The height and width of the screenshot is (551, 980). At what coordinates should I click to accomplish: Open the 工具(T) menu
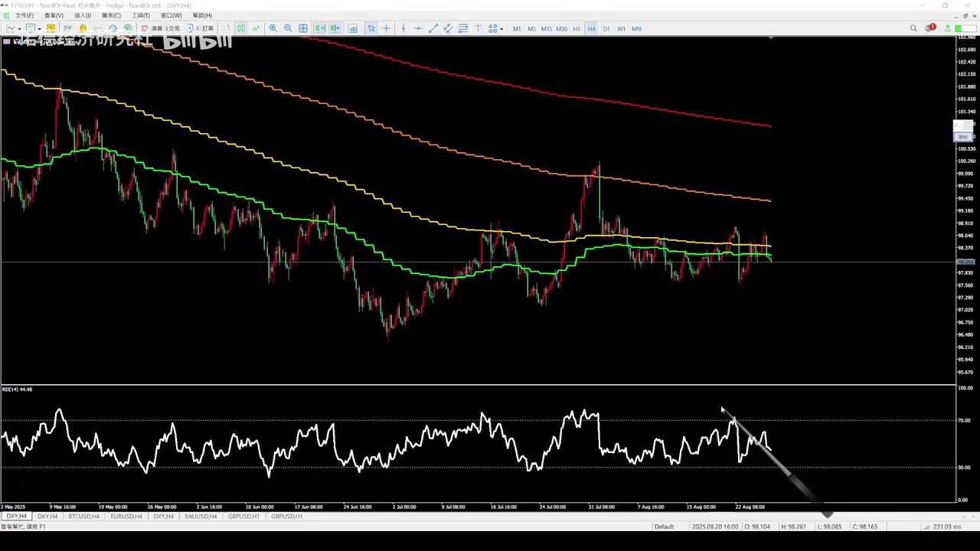coord(140,15)
